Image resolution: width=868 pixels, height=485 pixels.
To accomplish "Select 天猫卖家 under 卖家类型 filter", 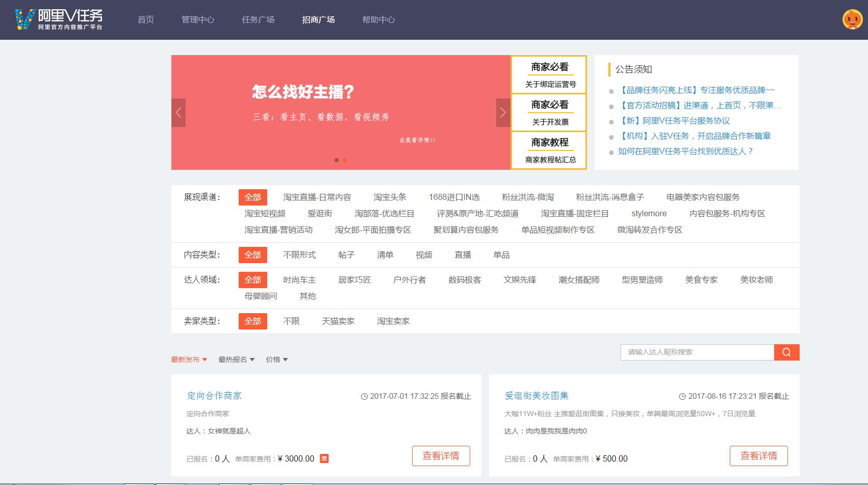I will pos(338,321).
